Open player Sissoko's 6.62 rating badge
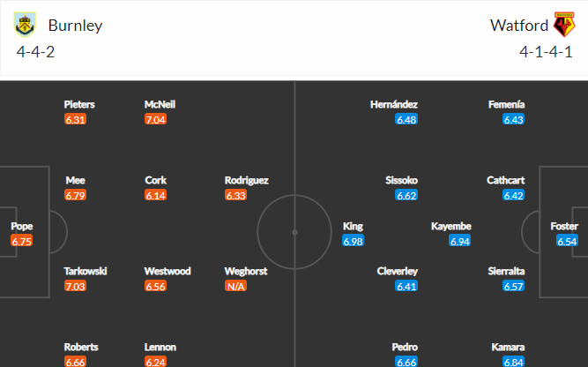Viewport: 588px width, 367px height. (406, 196)
